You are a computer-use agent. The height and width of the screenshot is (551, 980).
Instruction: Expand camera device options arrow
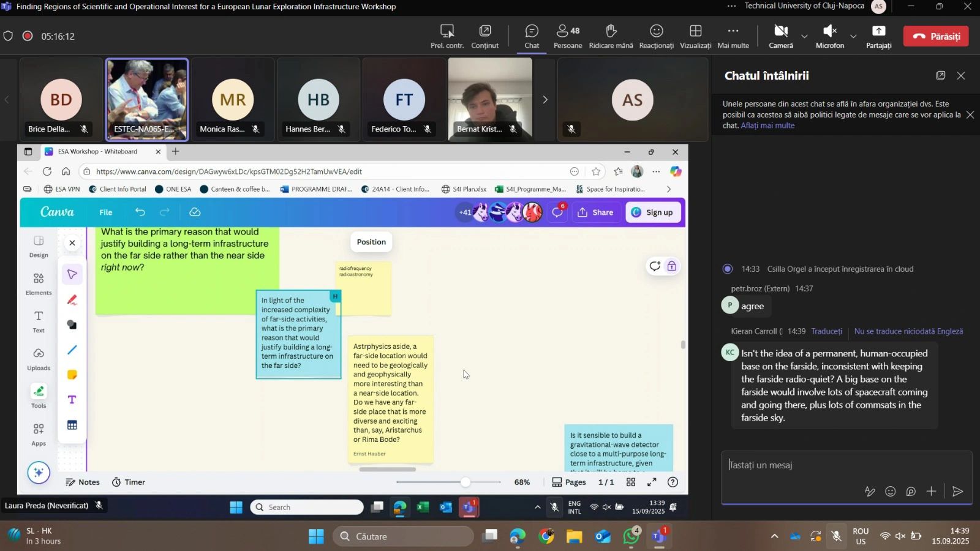[804, 36]
